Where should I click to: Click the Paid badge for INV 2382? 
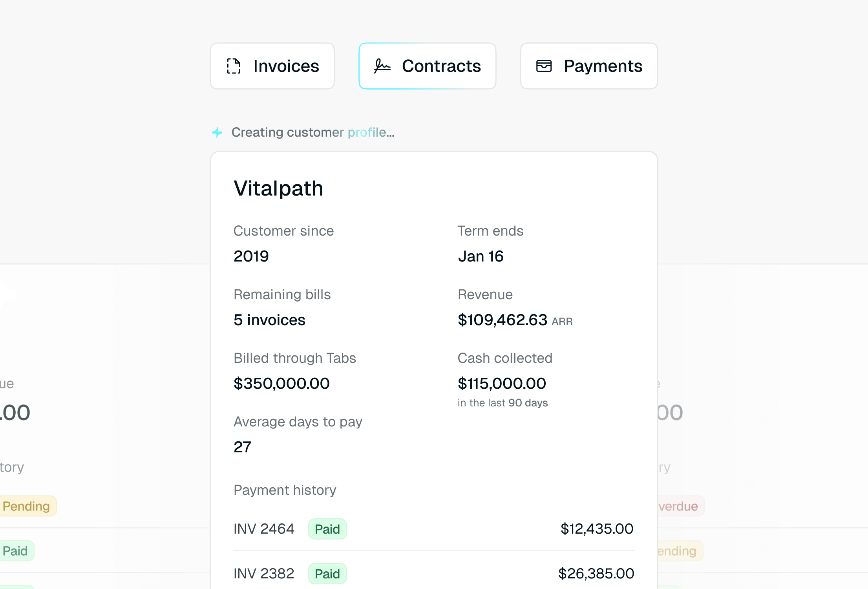[x=327, y=574]
